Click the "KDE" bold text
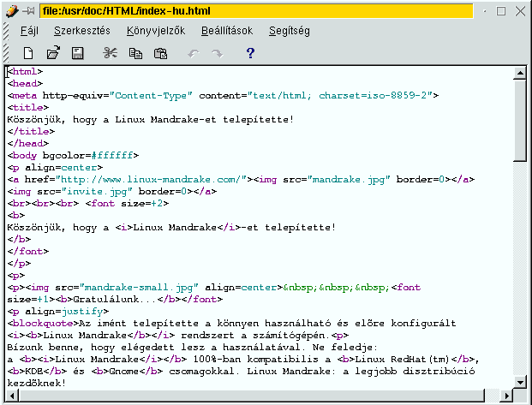Screen dimensions: 532x405 point(34,372)
